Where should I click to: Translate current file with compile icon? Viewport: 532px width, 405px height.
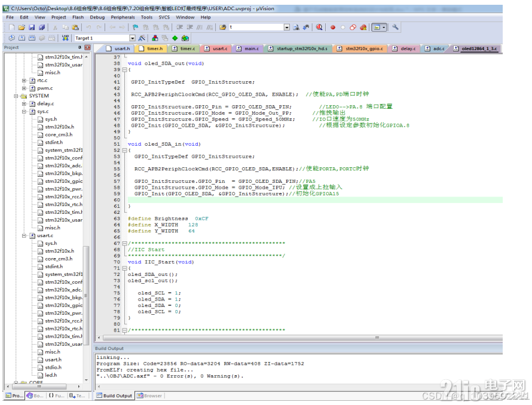11,38
